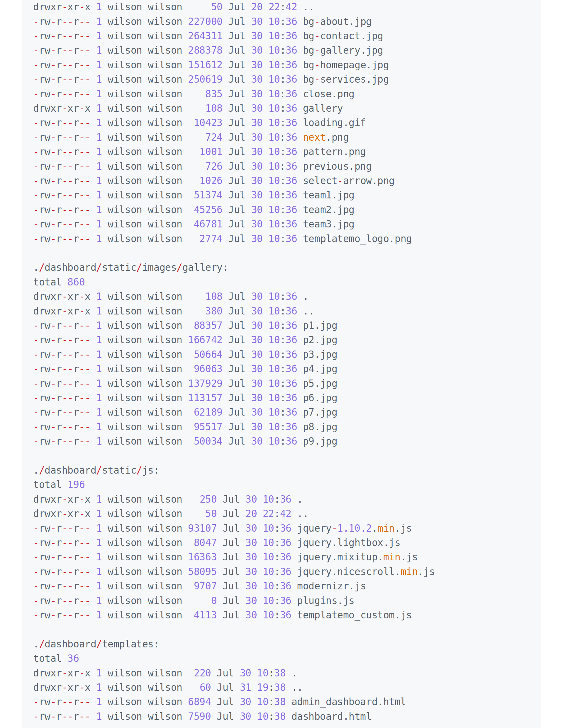The width and height of the screenshot is (563, 728).
Task: Select jquery-1.10.2.min.js file name
Action: tap(354, 528)
